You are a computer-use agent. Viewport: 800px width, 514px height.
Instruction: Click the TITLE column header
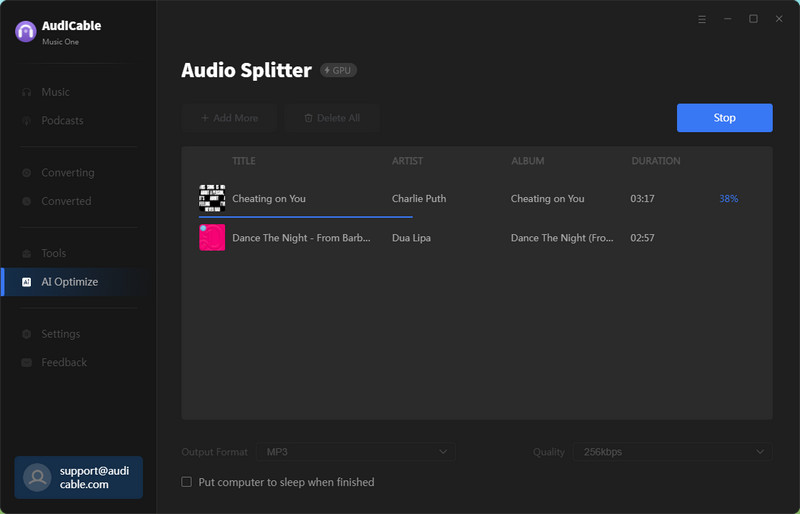tap(244, 161)
